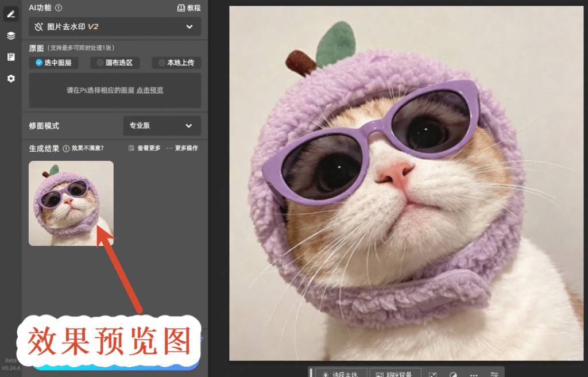Select the 选中图层 radio option

point(53,63)
